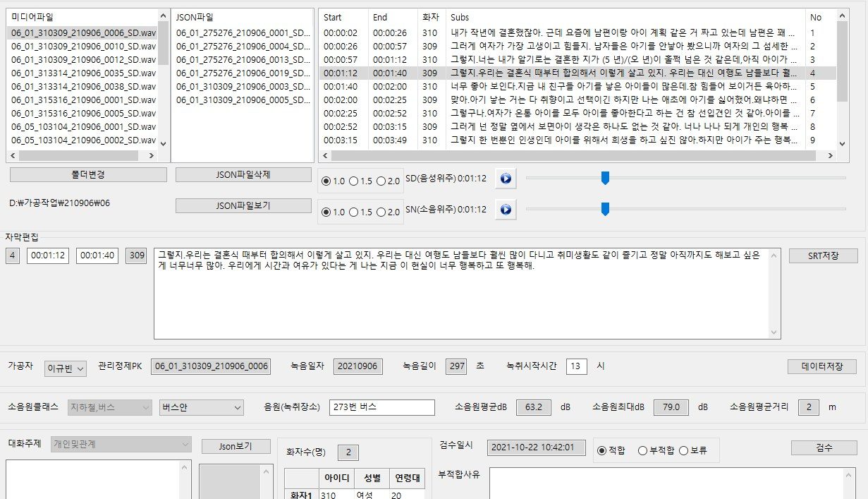Choose the 부적합 review option
Viewport: 868px width, 499px height.
[656, 450]
